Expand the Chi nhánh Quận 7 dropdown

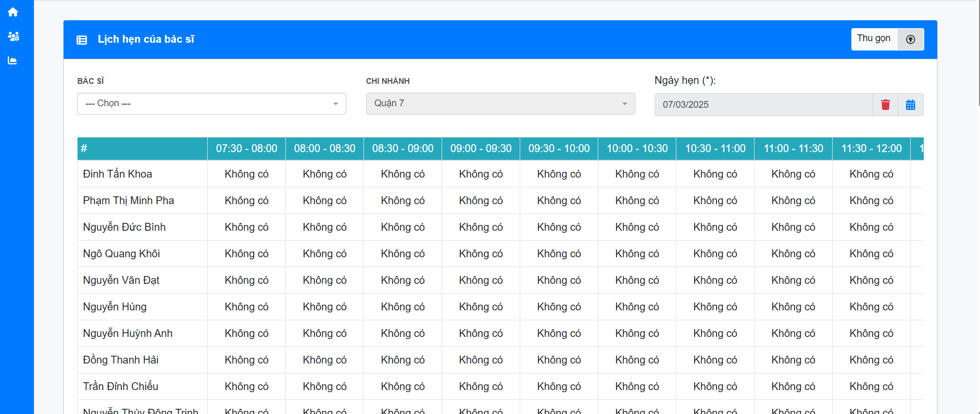click(500, 104)
